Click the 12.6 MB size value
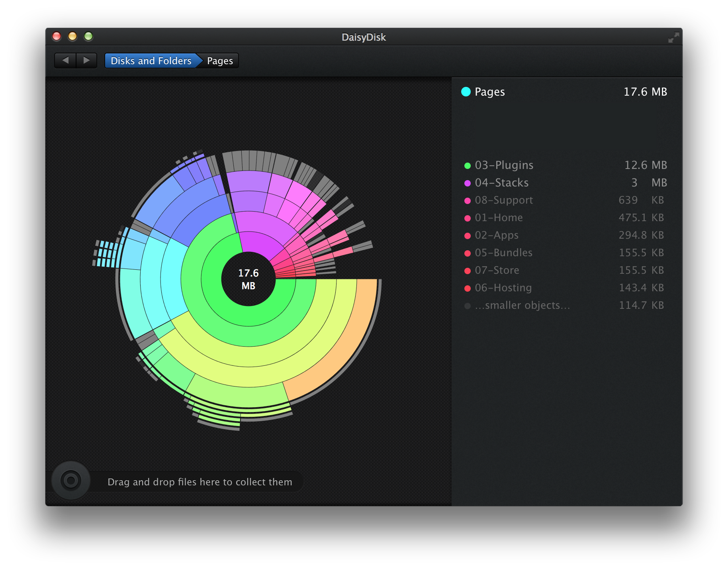Screen dimensions: 728x569 click(646, 165)
